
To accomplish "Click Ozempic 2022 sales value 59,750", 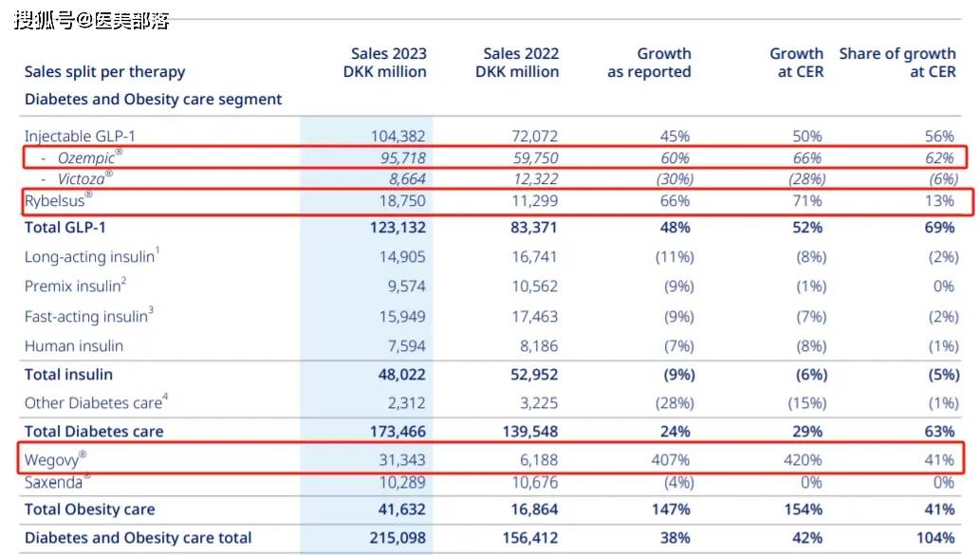I will [535, 158].
